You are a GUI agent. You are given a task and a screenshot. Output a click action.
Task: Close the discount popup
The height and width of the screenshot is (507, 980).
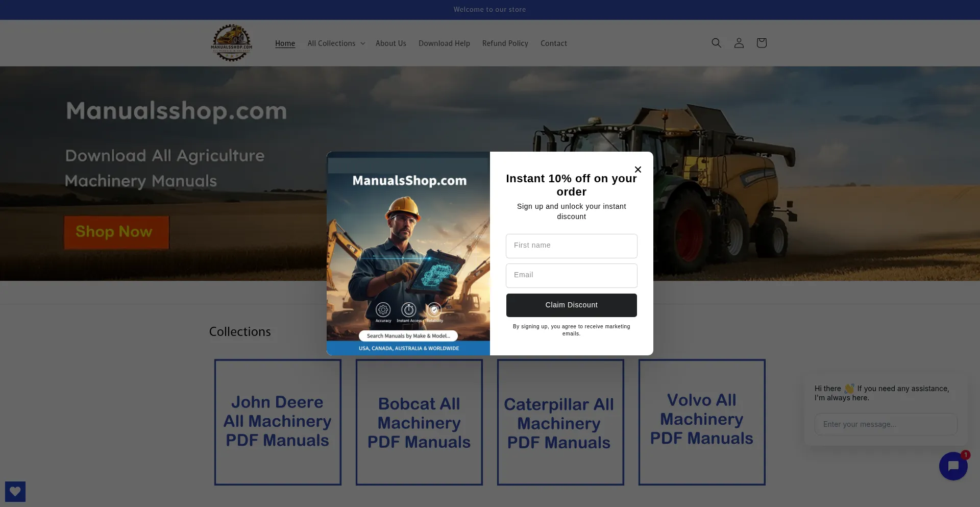pyautogui.click(x=638, y=170)
